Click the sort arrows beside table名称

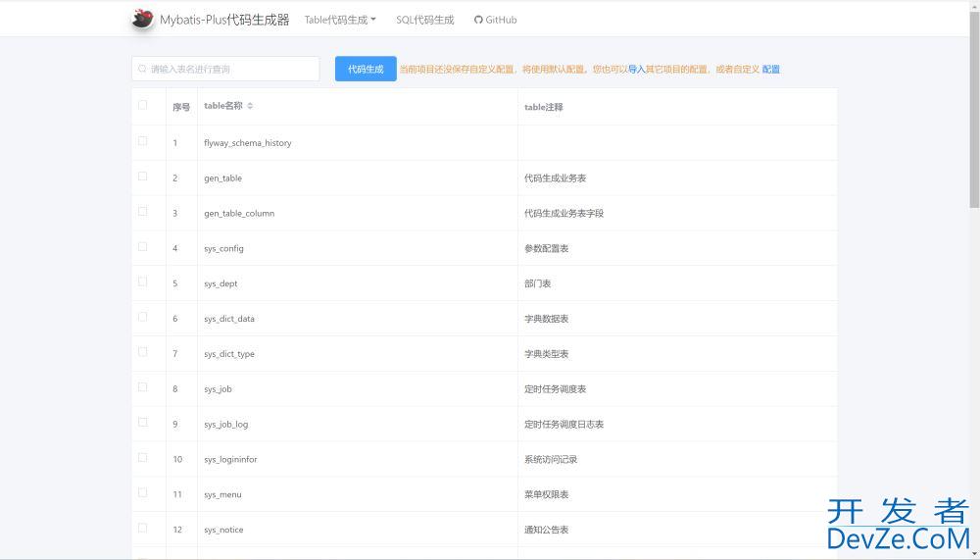[x=250, y=106]
